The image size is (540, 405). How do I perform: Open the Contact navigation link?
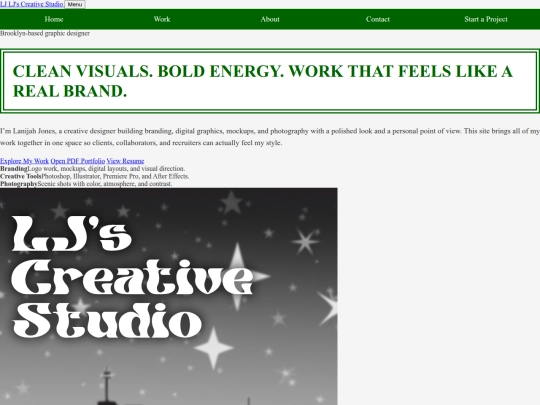(x=378, y=19)
